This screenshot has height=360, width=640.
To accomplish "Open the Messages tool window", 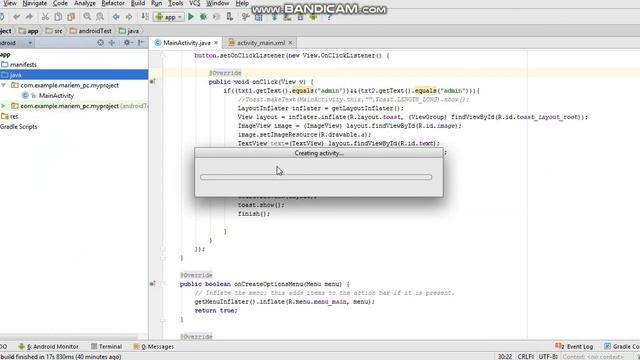I will 153,347.
